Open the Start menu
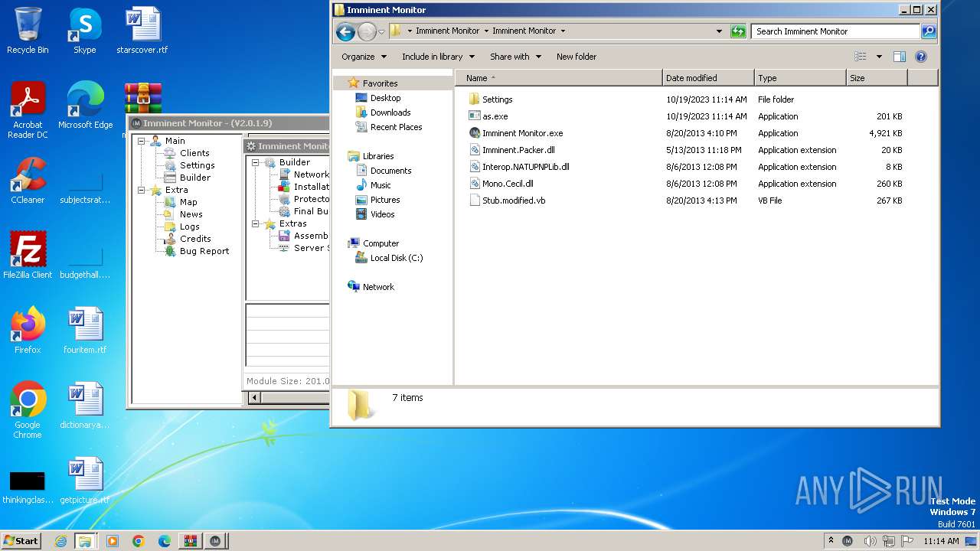Screen dimensions: 980x551 (x=21, y=540)
